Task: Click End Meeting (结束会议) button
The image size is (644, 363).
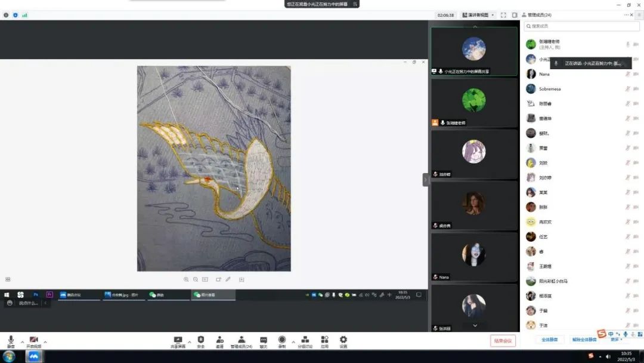Action: (x=503, y=341)
